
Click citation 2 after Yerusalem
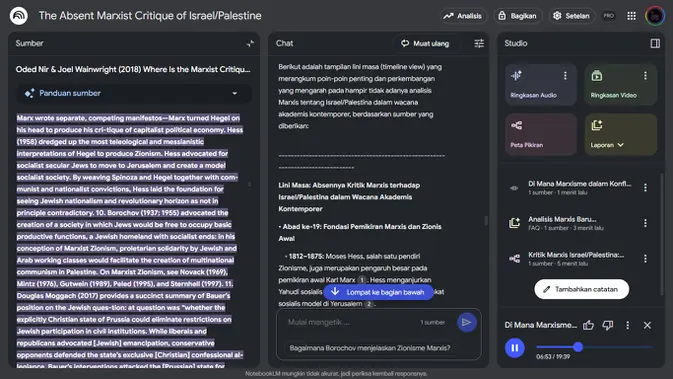click(x=369, y=304)
